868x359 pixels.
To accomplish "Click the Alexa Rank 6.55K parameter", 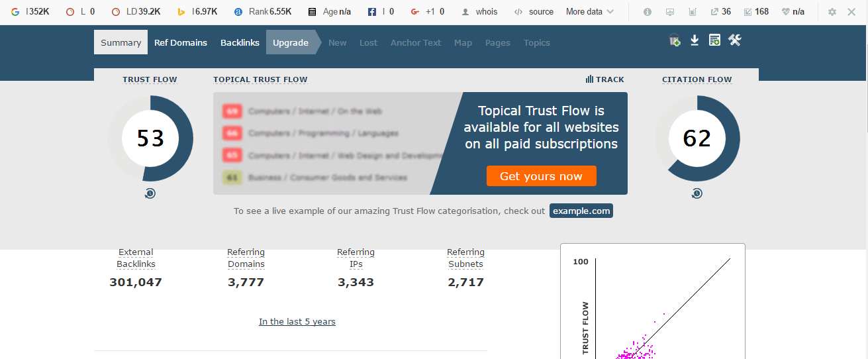I will (263, 12).
